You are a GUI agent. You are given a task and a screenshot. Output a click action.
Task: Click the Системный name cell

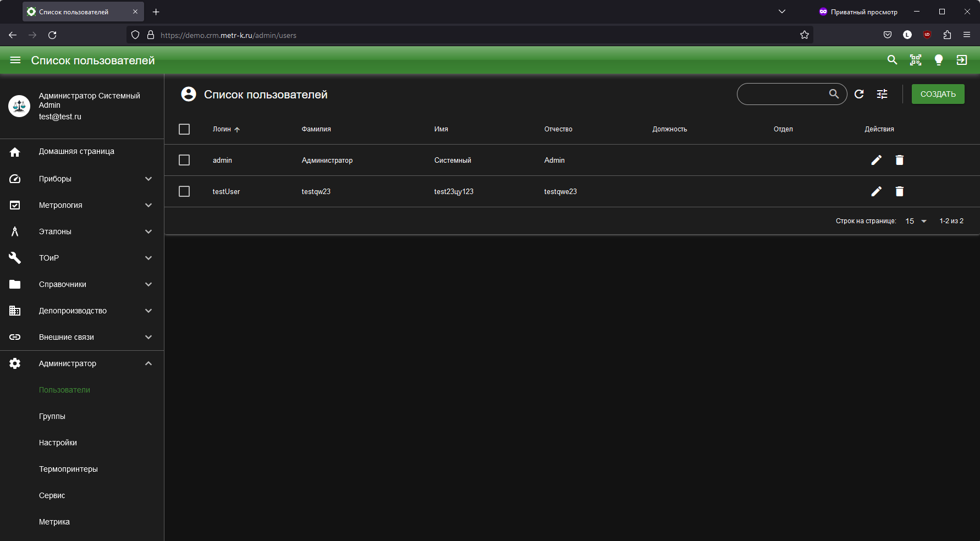pos(453,160)
